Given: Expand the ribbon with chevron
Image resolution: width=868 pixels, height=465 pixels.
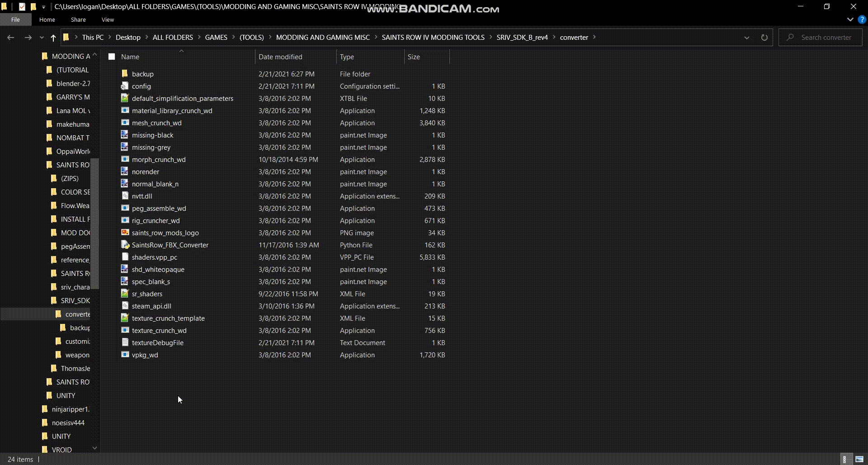Looking at the screenshot, I should pyautogui.click(x=850, y=20).
